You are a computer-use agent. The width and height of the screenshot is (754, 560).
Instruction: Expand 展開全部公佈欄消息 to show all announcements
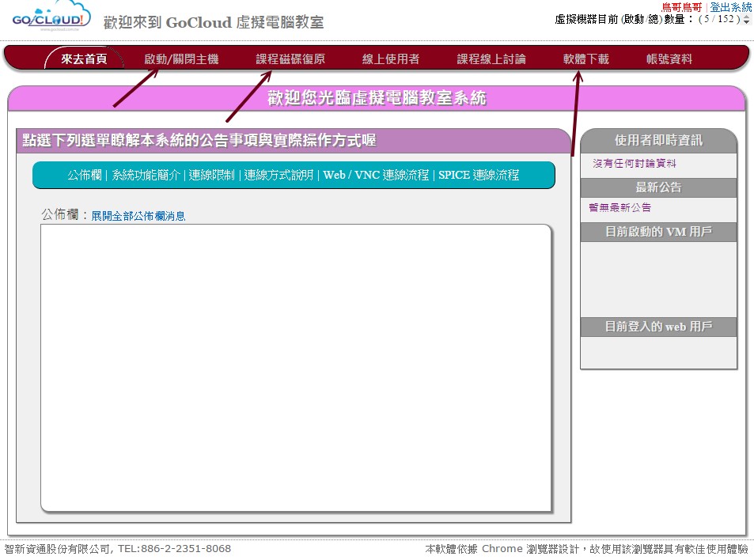click(x=140, y=216)
